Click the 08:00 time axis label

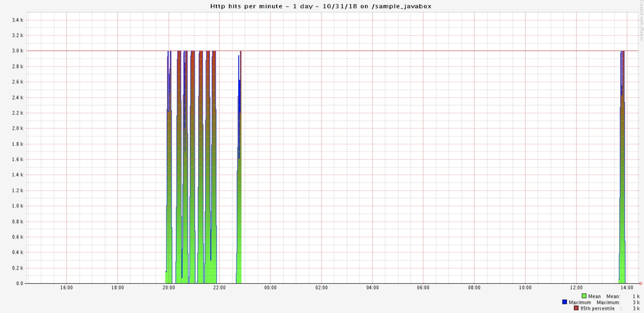click(x=474, y=288)
